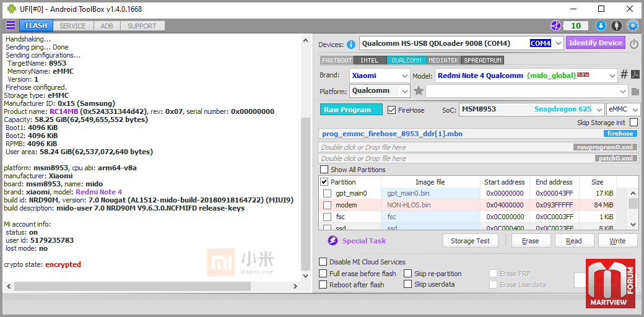This screenshot has height=317, width=644.
Task: Click the Read button
Action: click(x=574, y=241)
